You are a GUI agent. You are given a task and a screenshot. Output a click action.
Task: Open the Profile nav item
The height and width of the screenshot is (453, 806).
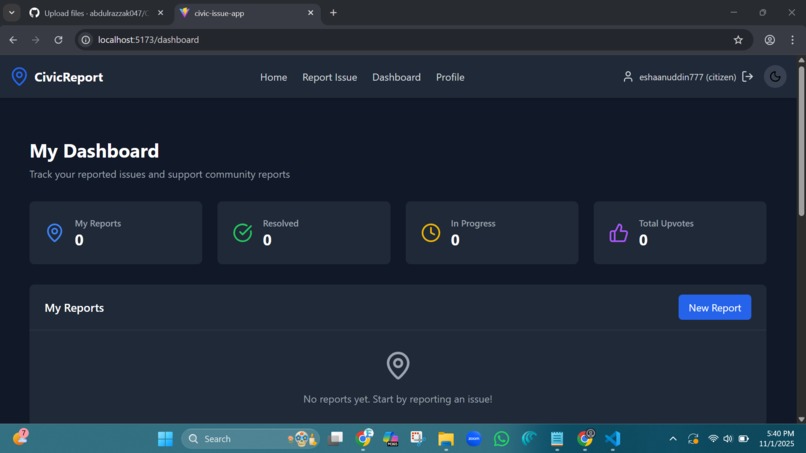[450, 77]
